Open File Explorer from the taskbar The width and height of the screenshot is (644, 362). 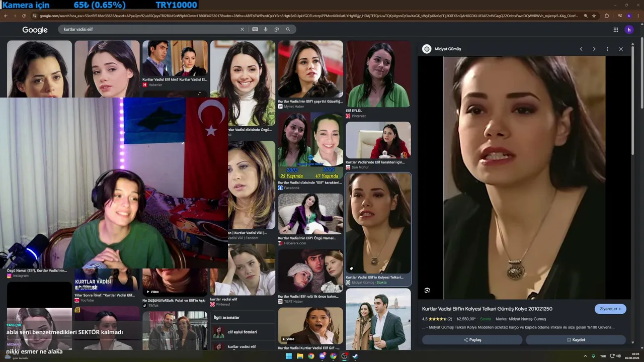pos(300,356)
